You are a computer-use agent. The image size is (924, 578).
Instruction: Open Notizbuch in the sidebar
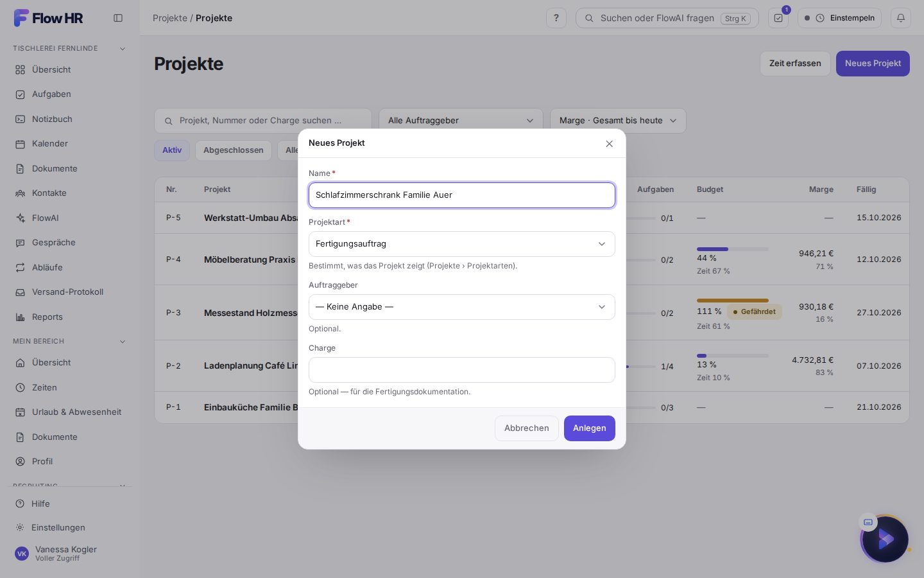[69, 119]
